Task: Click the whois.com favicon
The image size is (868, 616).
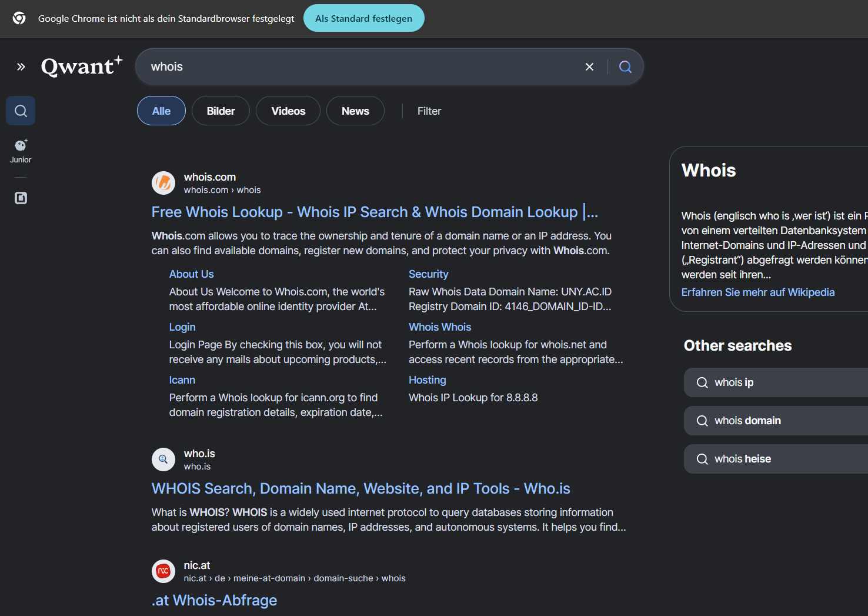Action: pyautogui.click(x=163, y=183)
